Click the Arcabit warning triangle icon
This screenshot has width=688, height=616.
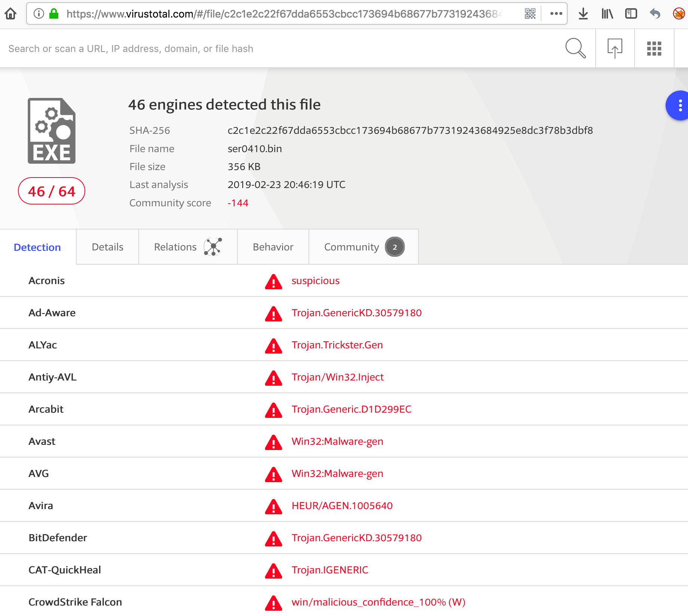(x=273, y=410)
